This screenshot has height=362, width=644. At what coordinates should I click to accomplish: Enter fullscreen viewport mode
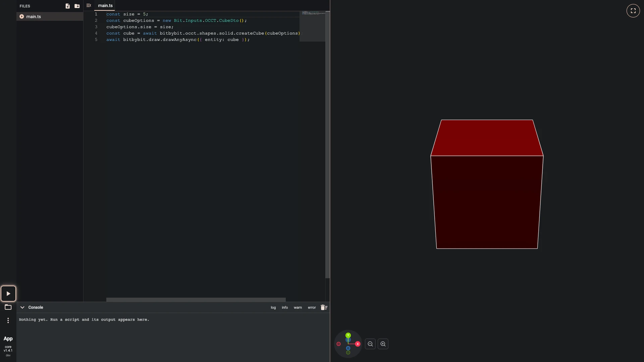(x=633, y=11)
